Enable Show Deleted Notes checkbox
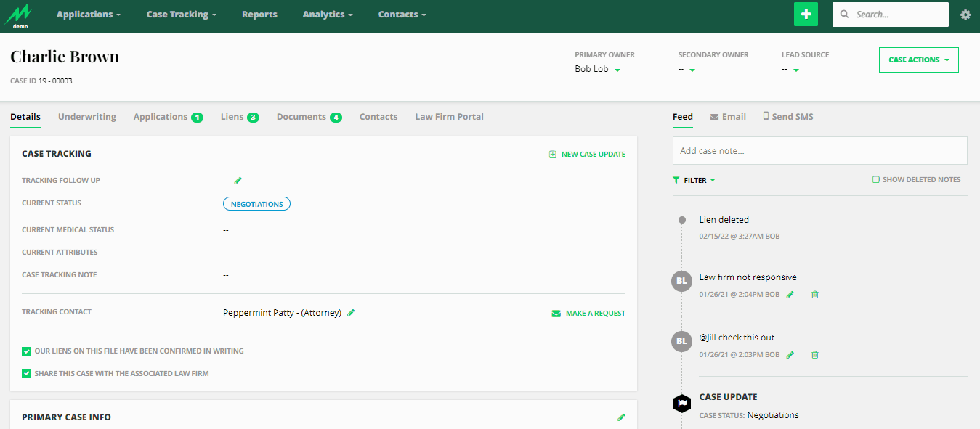 click(876, 180)
